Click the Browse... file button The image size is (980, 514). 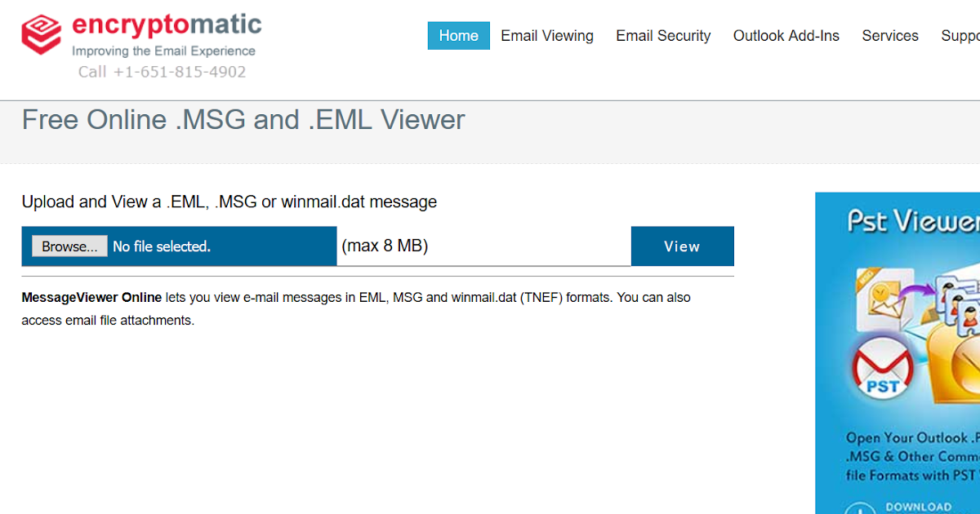point(69,246)
